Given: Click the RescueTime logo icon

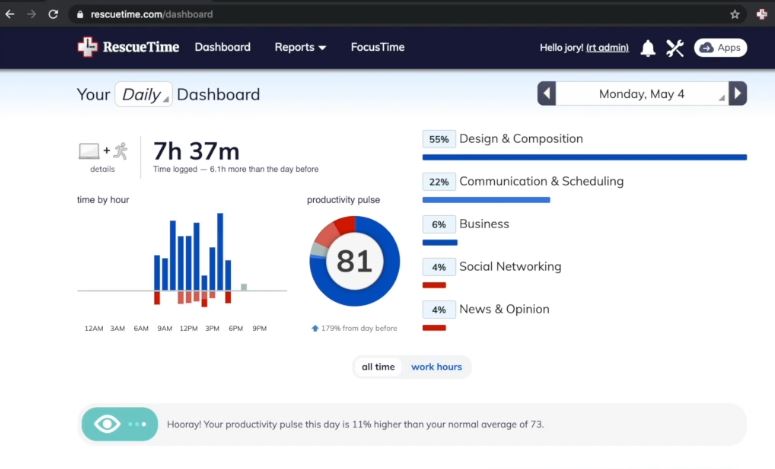Looking at the screenshot, I should [x=87, y=47].
